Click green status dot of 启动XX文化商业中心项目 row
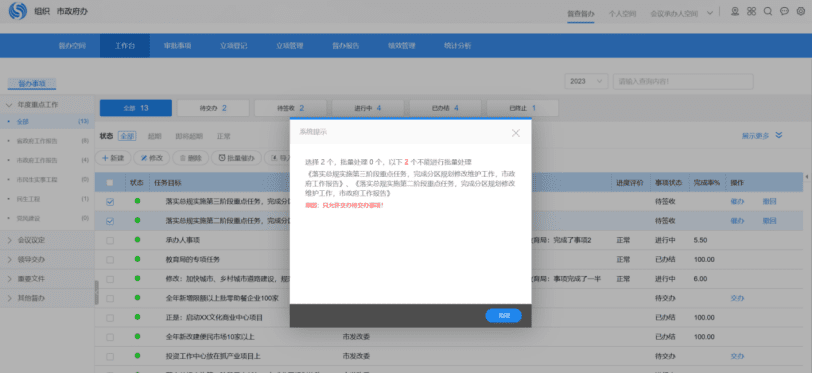 (x=137, y=316)
